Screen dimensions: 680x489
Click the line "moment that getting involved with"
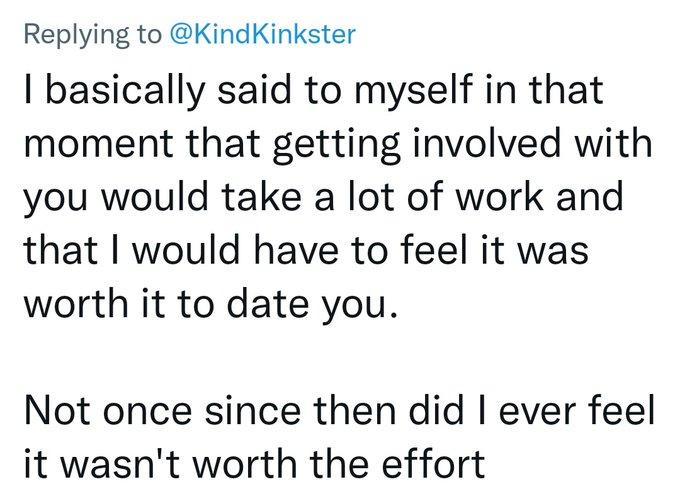click(x=338, y=145)
